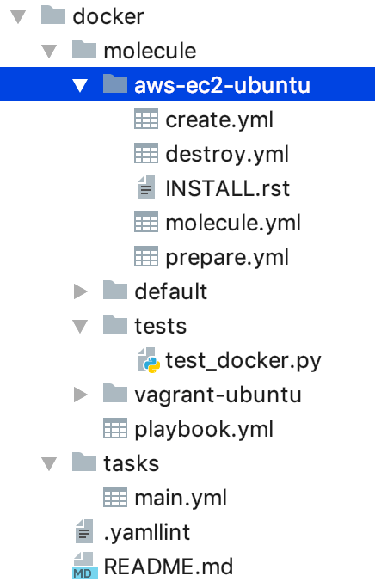375x588 pixels.
Task: Select the prepare.yml file
Action: (227, 258)
